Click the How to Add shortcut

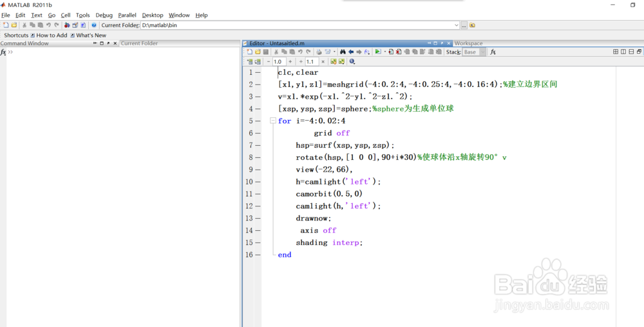(48, 35)
